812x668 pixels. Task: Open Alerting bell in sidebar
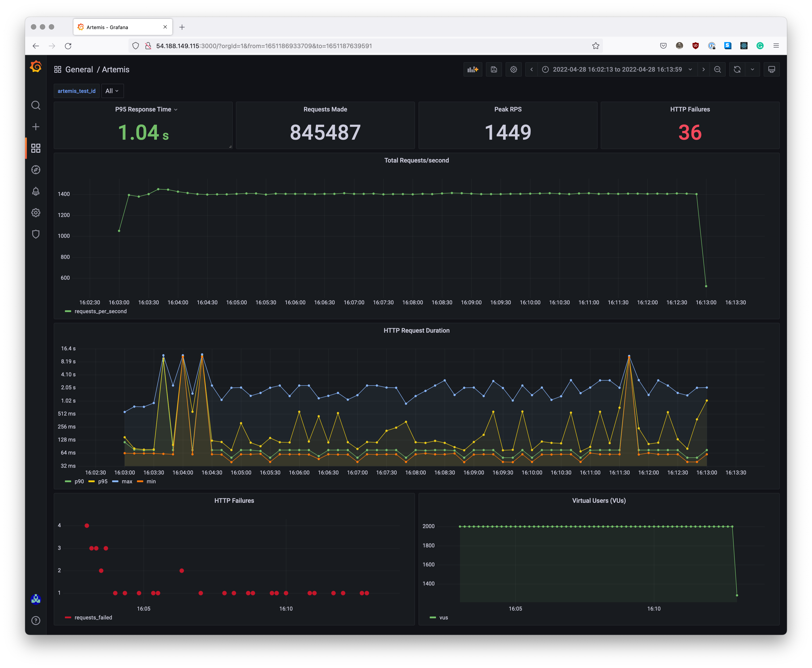click(36, 191)
